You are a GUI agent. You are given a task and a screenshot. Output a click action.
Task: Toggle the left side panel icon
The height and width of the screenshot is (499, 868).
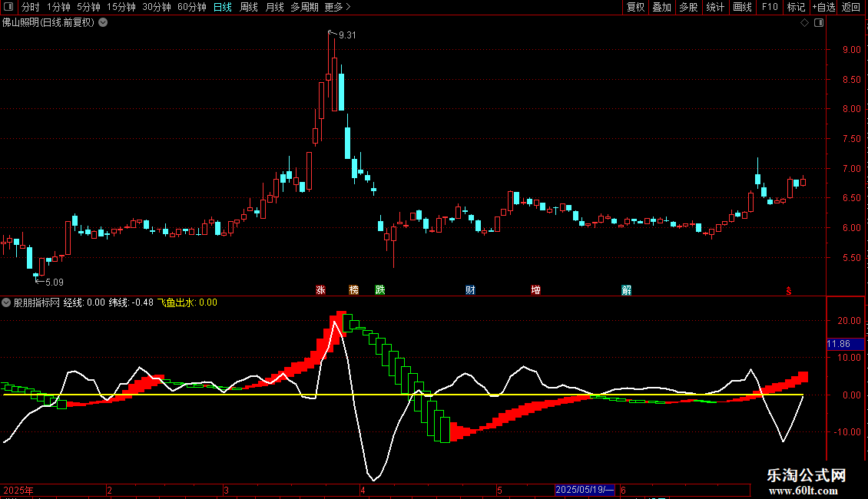click(8, 7)
